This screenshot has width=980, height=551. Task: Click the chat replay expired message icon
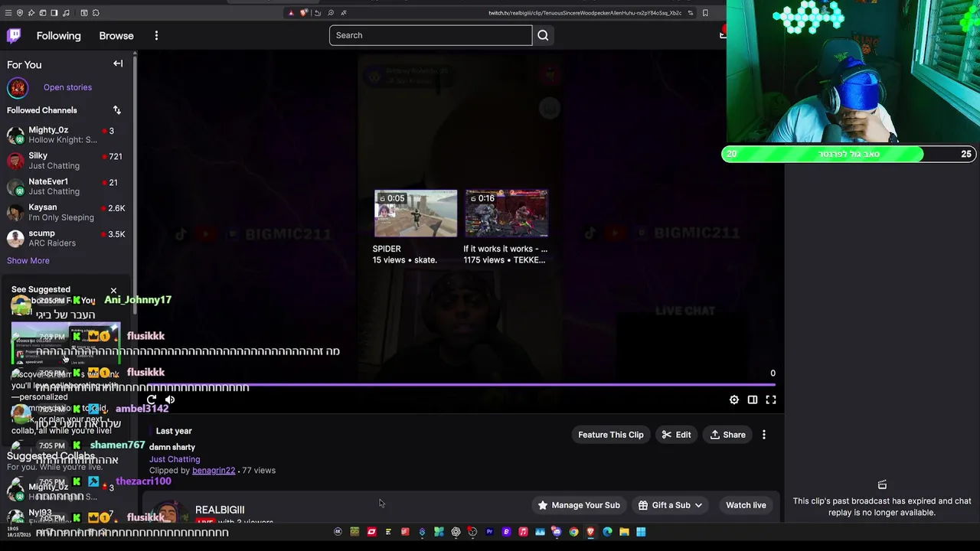(x=882, y=485)
